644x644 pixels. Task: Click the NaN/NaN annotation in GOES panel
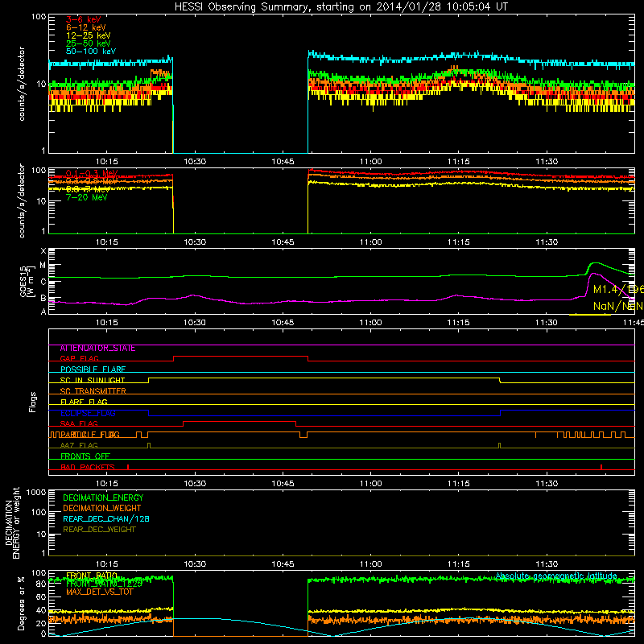[x=618, y=306]
